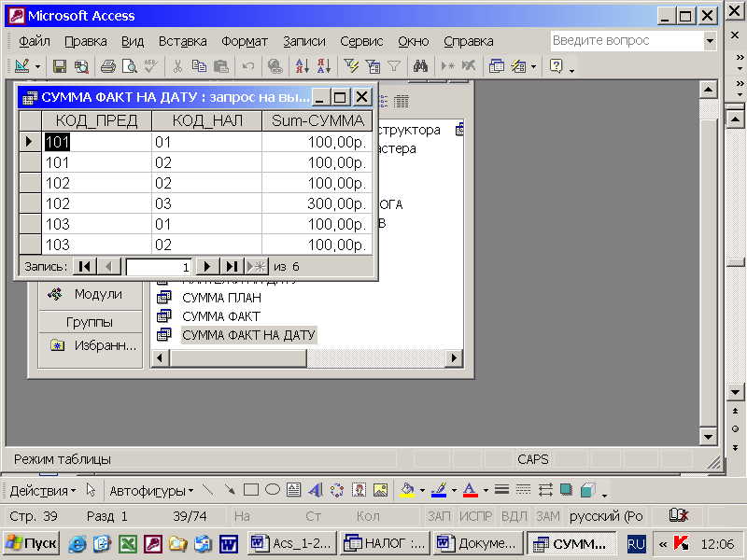Click the record number field
The width and height of the screenshot is (747, 560).
tap(159, 267)
